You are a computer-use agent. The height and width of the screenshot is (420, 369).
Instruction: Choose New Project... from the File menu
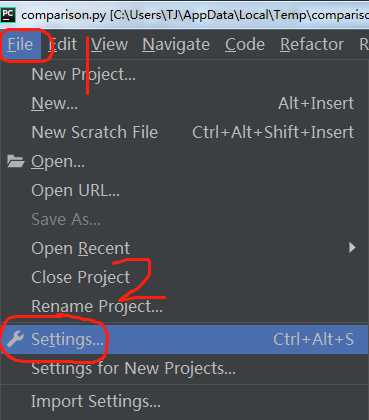[184, 74]
